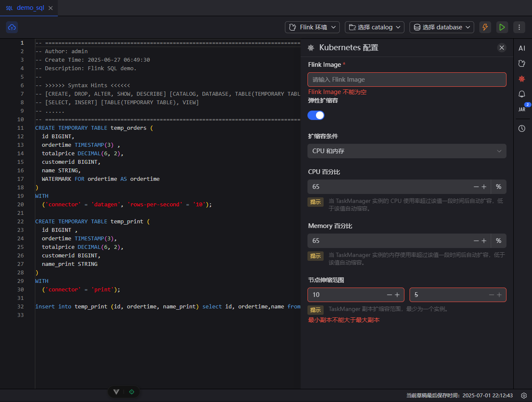This screenshot has width=532, height=402.
Task: Click the lightning bolt validate icon
Action: [x=485, y=27]
